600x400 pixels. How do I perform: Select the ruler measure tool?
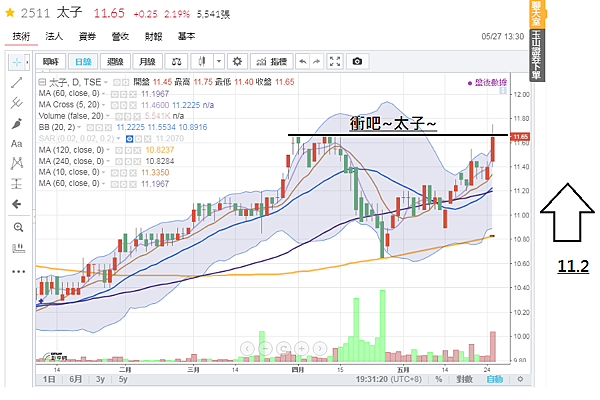(18, 248)
